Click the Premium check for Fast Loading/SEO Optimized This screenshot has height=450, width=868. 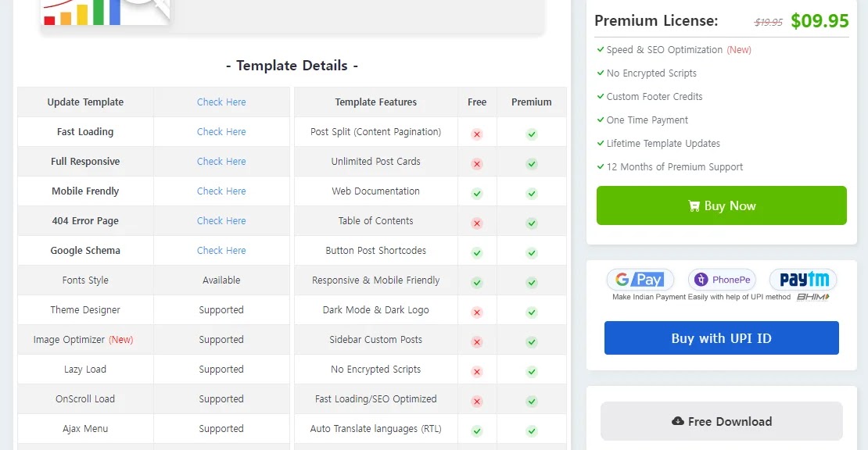(532, 402)
